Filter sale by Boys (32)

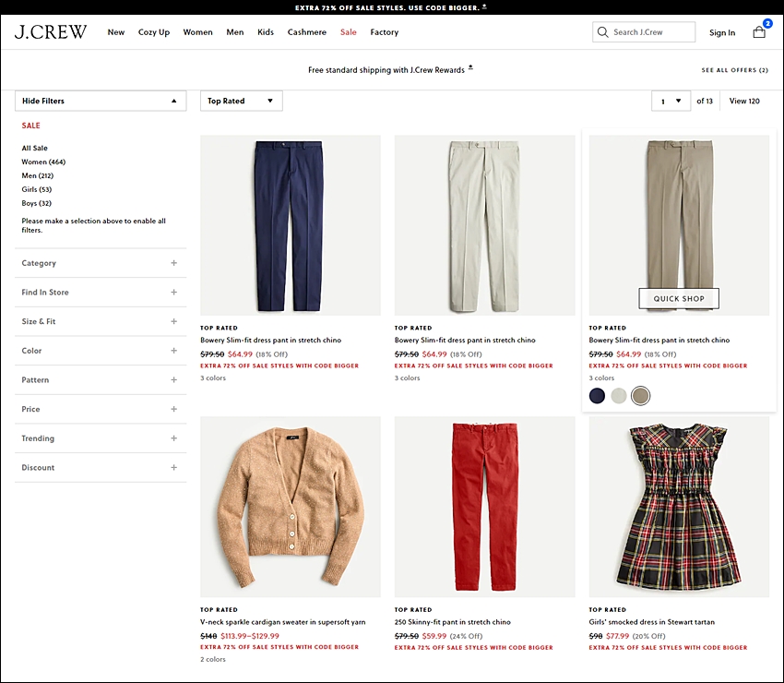click(x=37, y=203)
